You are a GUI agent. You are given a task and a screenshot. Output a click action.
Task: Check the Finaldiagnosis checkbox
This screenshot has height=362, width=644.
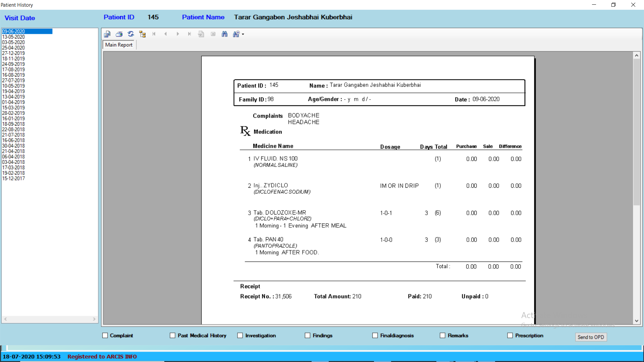click(375, 336)
